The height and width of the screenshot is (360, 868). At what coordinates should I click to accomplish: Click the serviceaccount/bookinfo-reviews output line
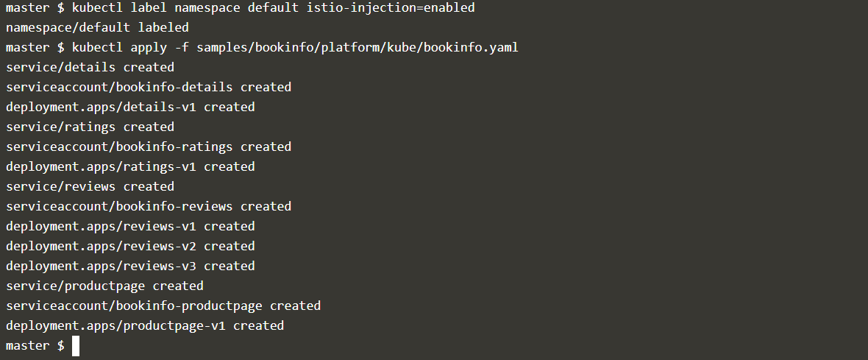point(149,206)
